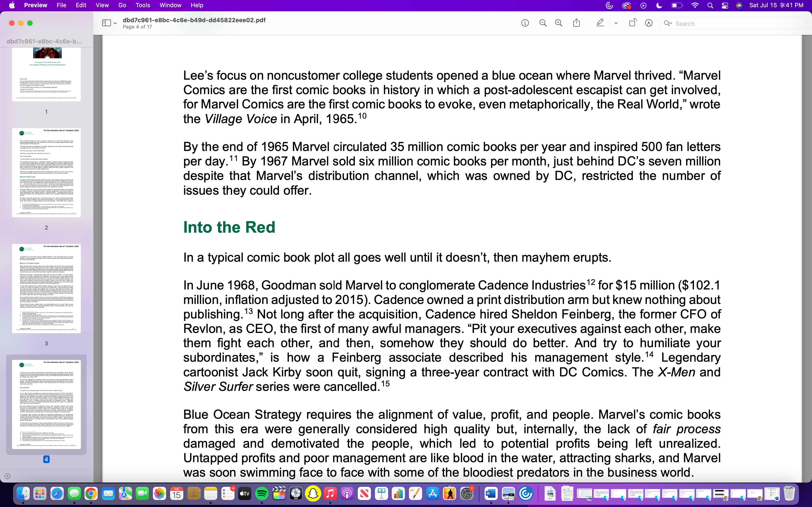The width and height of the screenshot is (812, 507).
Task: Show the Markup toolbar
Action: tap(649, 23)
